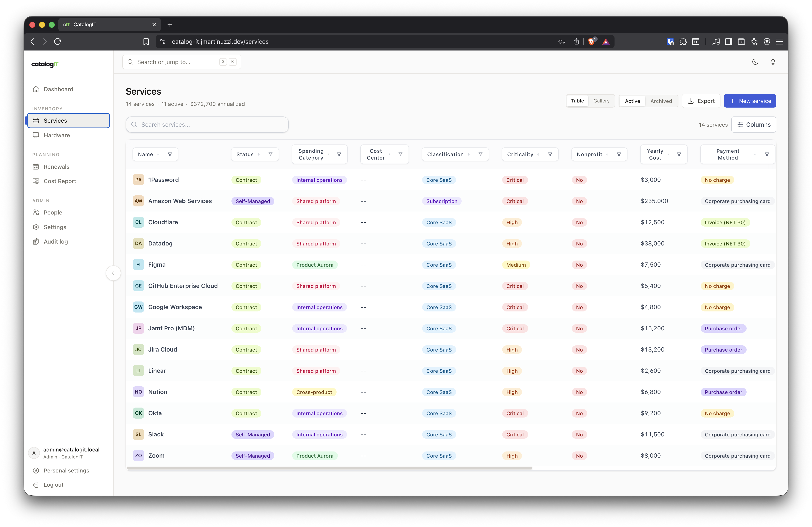Open the Spending Category filter funnel
The height and width of the screenshot is (527, 812).
click(339, 154)
